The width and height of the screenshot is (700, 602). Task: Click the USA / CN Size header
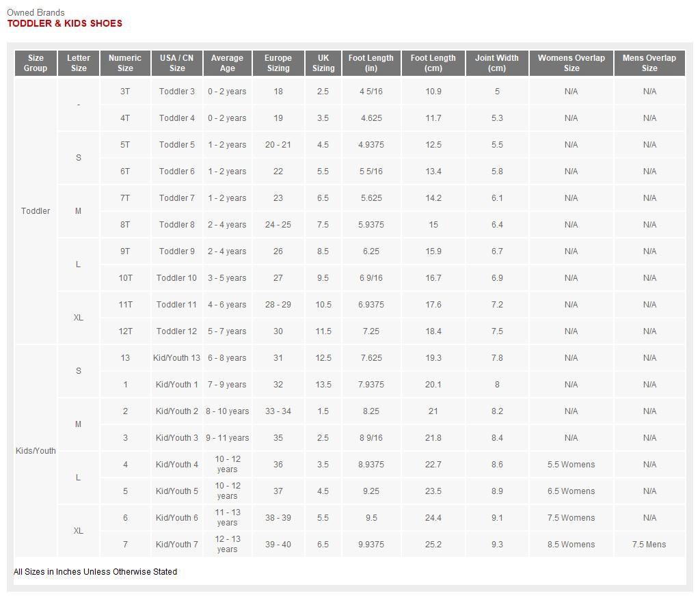point(177,63)
